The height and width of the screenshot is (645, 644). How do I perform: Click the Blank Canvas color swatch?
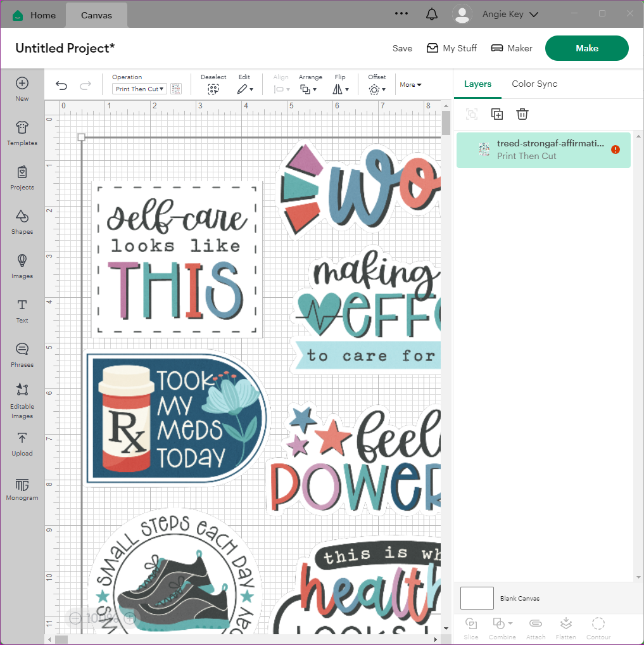(477, 598)
